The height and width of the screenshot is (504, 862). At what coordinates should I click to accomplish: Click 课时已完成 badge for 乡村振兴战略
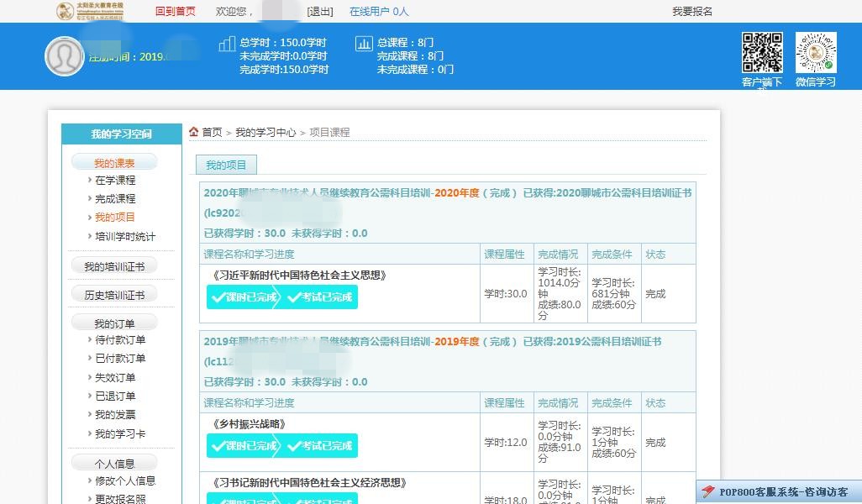[x=245, y=446]
